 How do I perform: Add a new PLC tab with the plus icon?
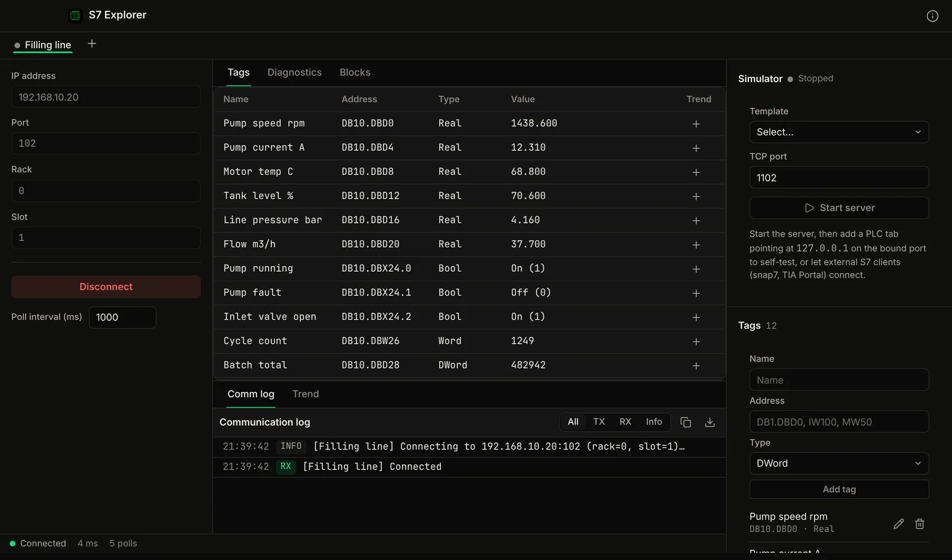[92, 43]
